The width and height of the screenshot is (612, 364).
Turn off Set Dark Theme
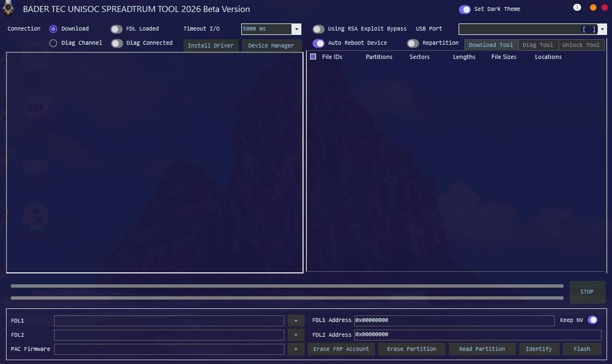[465, 9]
